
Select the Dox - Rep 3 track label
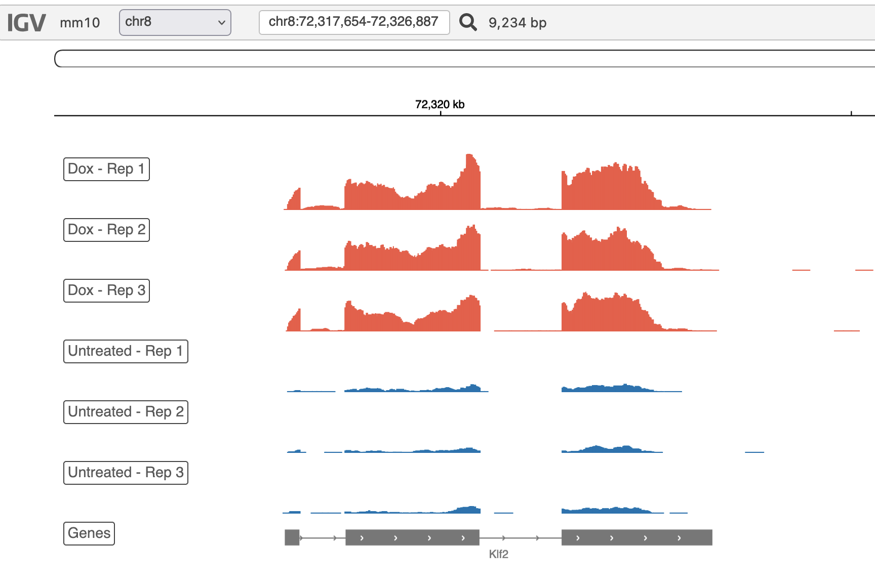[106, 290]
